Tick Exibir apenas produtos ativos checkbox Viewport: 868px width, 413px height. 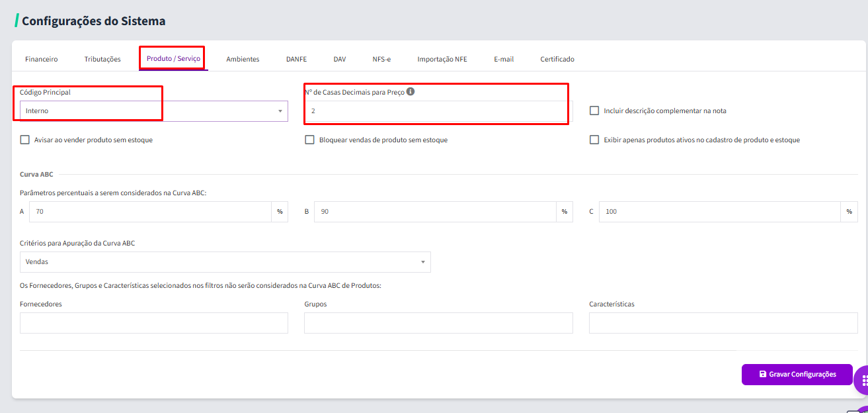(x=594, y=140)
